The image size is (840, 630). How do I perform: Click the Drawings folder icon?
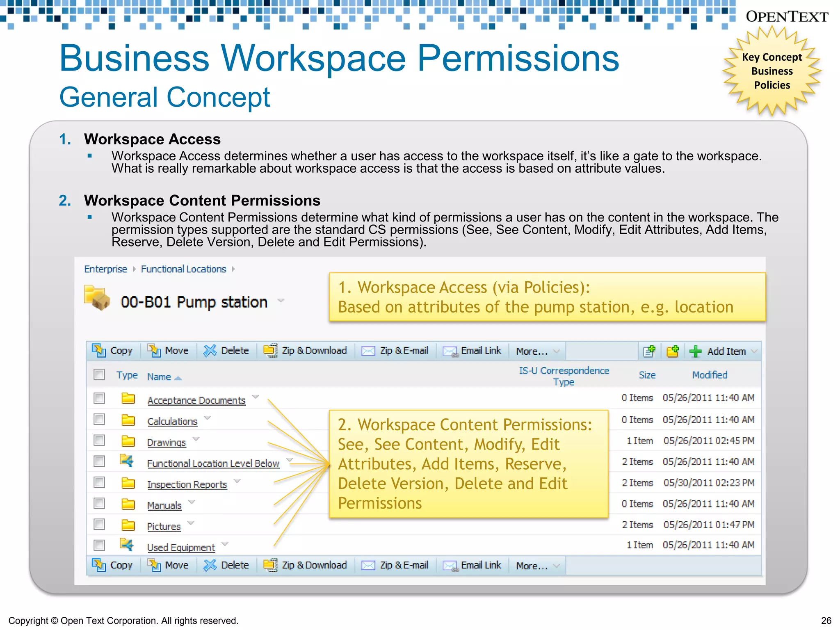[x=128, y=441]
